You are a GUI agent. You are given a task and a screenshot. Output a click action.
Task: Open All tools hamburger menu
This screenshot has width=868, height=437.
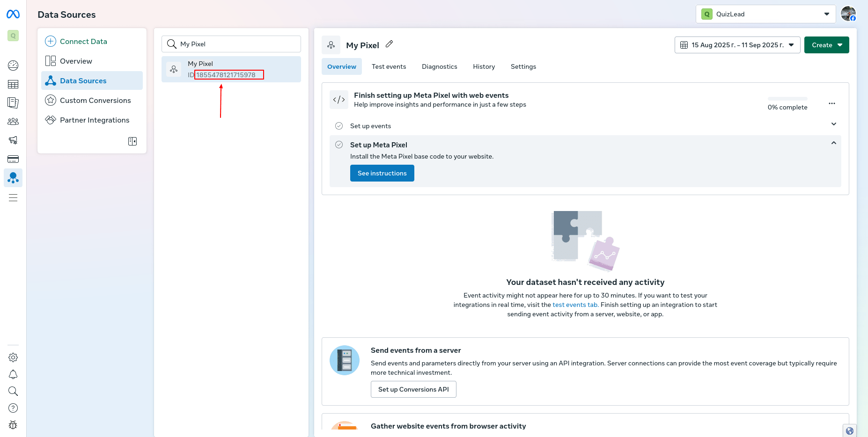(13, 198)
